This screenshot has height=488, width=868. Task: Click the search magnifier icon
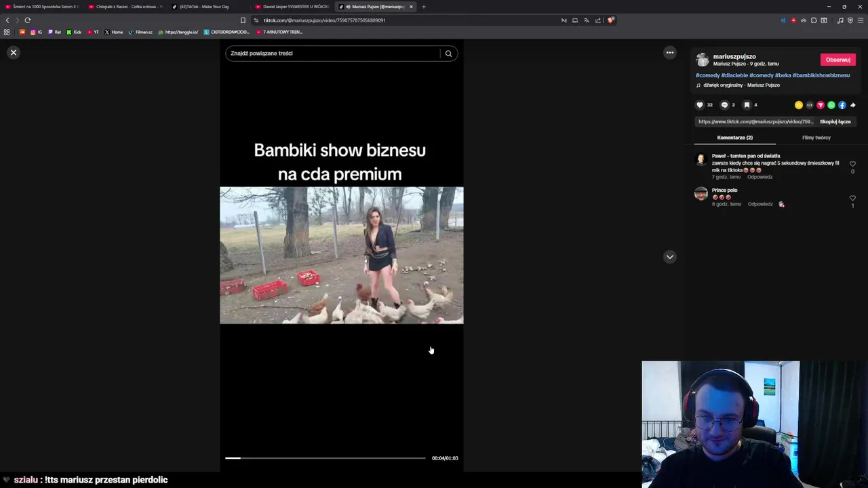coord(448,54)
